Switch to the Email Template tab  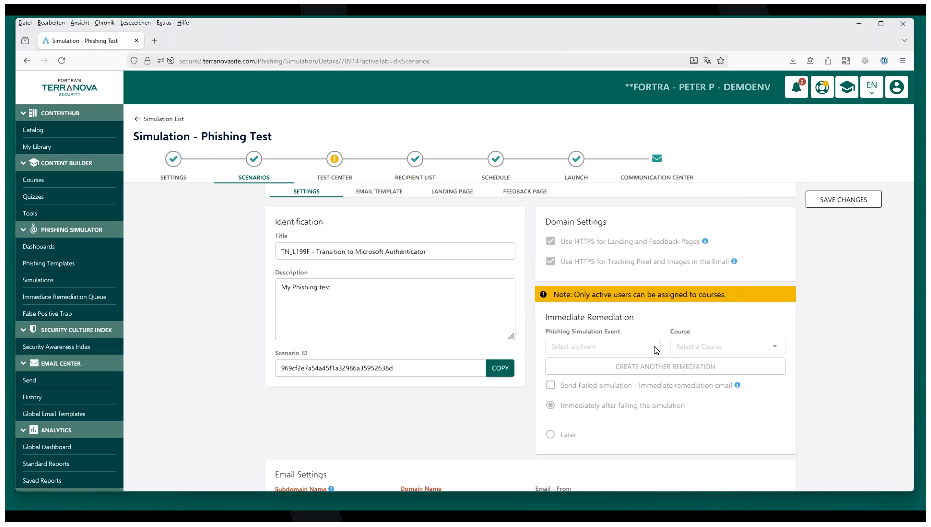click(379, 191)
